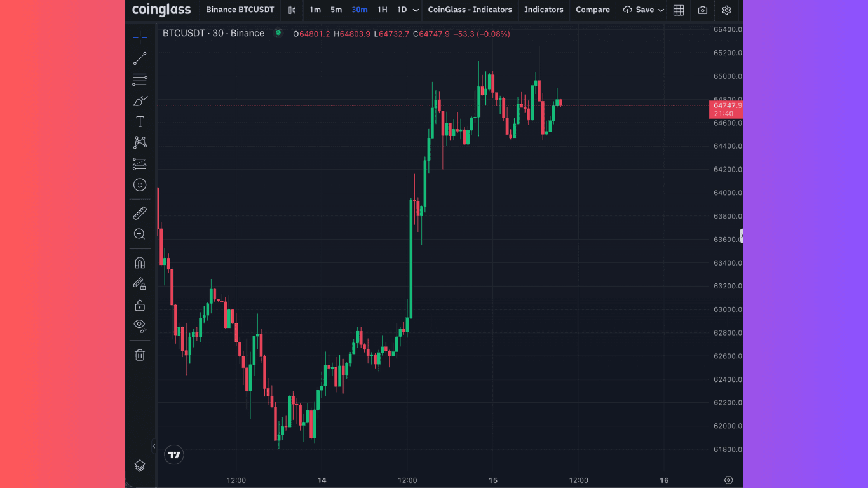Click the change value −53.3 (−0.08%)

481,34
